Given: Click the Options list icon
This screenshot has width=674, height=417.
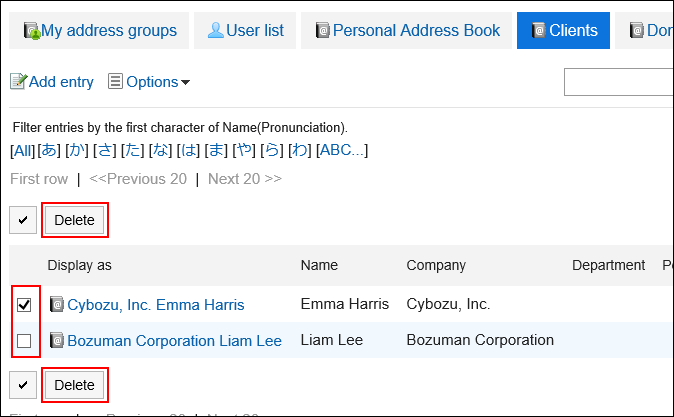Looking at the screenshot, I should pos(115,82).
